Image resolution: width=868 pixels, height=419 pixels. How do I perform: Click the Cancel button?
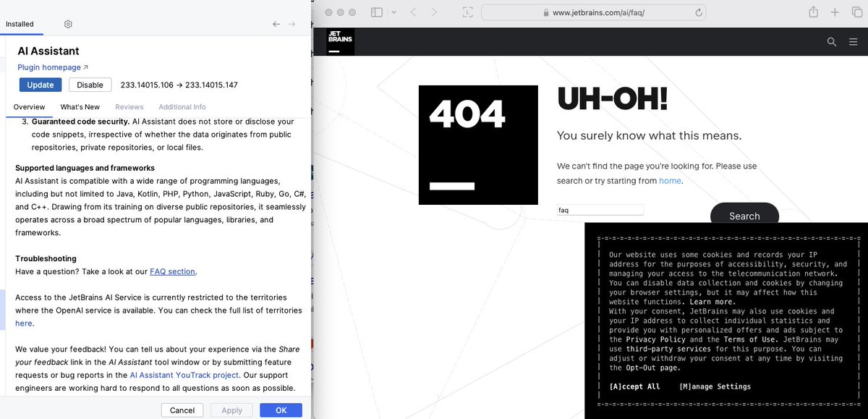point(182,410)
